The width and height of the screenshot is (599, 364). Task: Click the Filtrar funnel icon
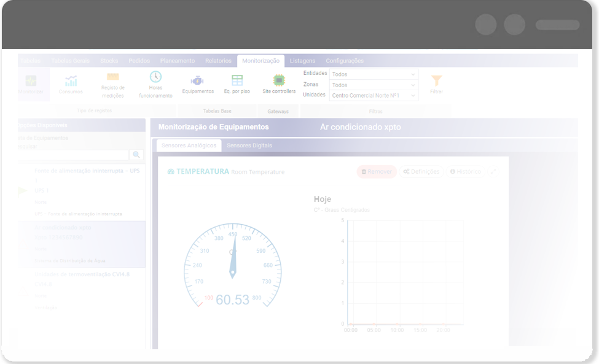[436, 81]
